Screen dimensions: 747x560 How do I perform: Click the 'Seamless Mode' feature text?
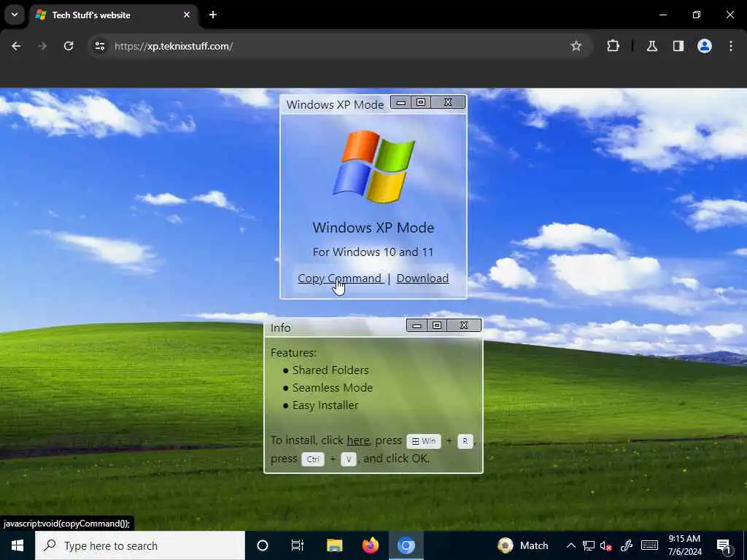(x=333, y=388)
